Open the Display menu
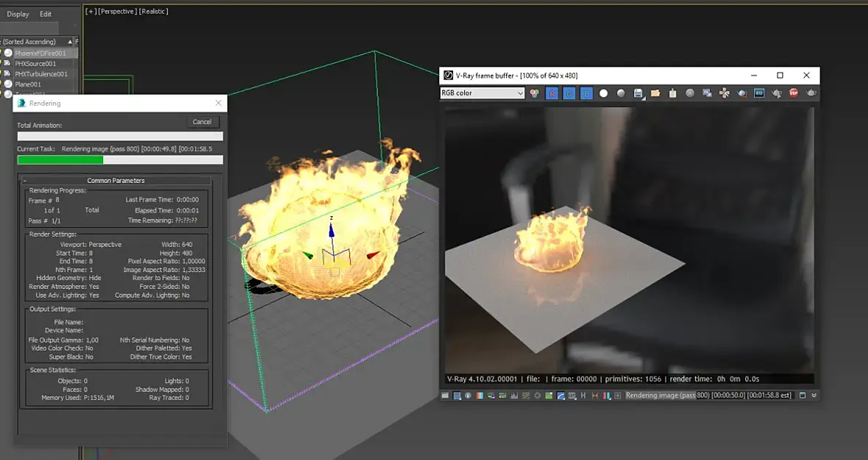868x460 pixels. pos(18,14)
